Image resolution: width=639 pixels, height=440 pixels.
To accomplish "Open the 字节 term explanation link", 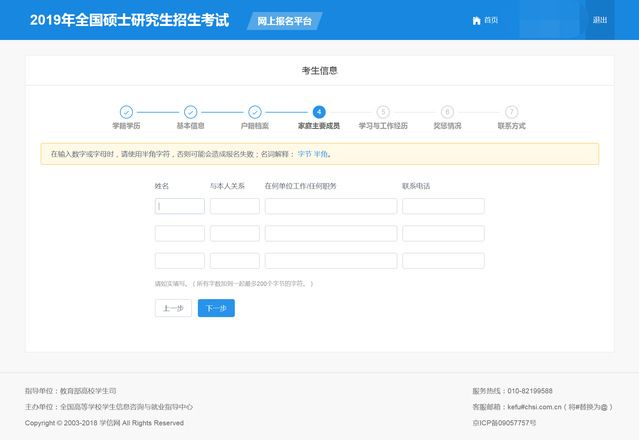I will click(x=304, y=154).
